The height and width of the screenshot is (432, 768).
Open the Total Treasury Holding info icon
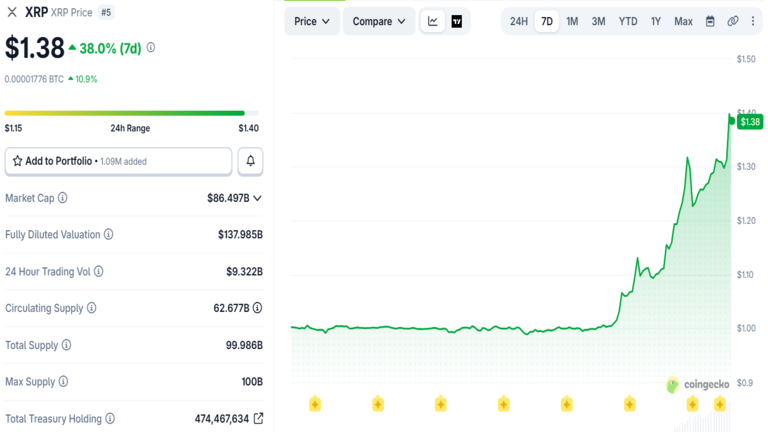click(110, 418)
